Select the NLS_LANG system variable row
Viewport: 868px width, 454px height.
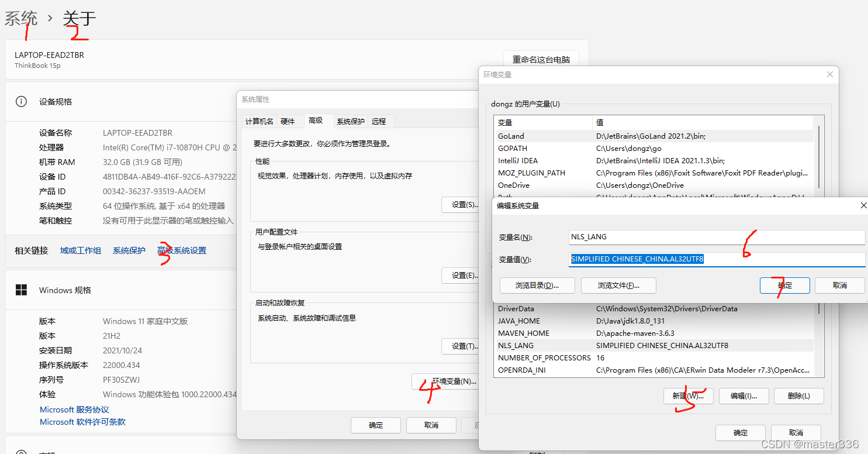653,345
